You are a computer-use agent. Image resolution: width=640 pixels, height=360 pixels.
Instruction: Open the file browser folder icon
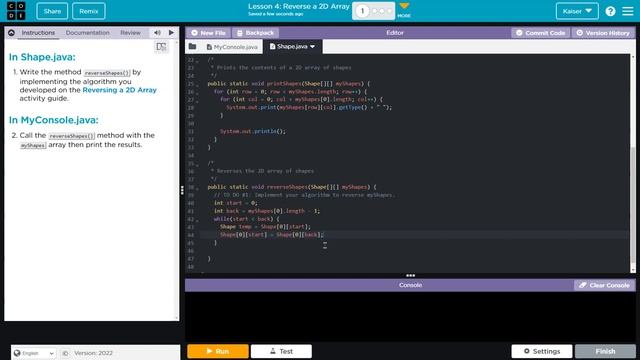[x=193, y=47]
